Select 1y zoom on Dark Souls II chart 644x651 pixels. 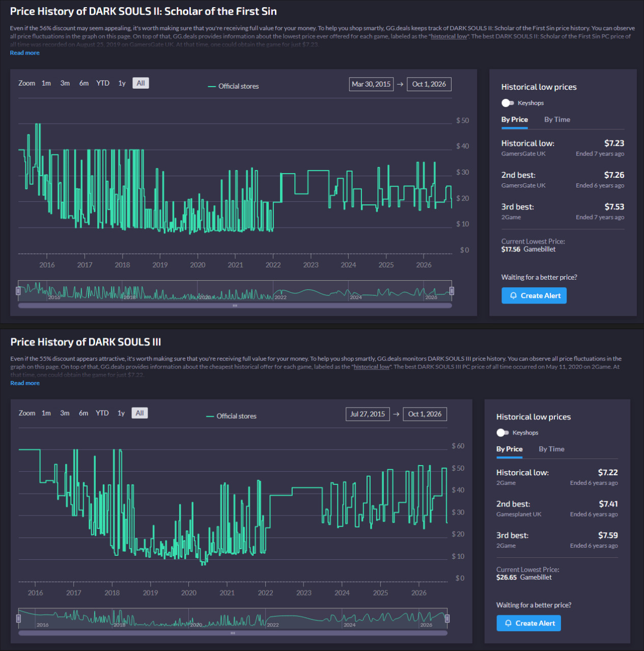pos(122,83)
